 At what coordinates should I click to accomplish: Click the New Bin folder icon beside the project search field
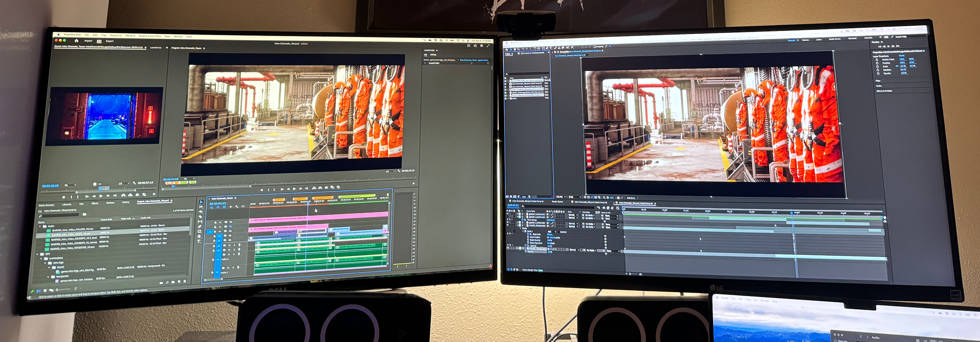(84, 214)
